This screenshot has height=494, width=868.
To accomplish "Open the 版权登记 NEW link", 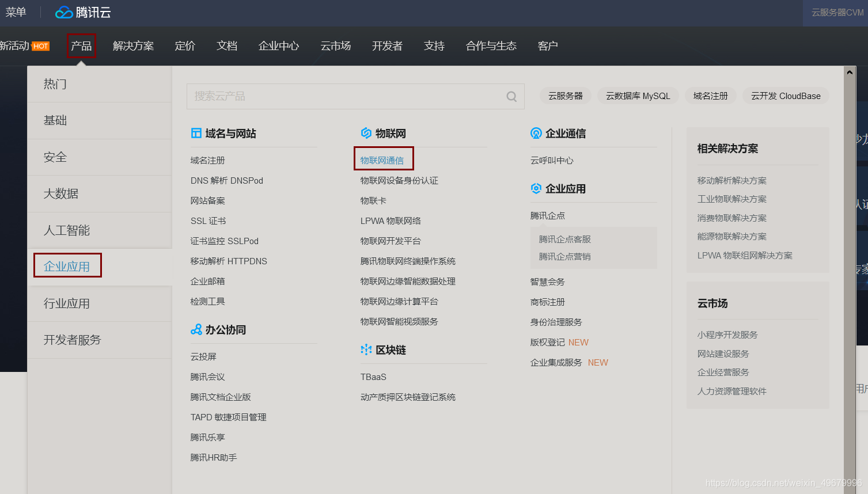I will coord(559,342).
